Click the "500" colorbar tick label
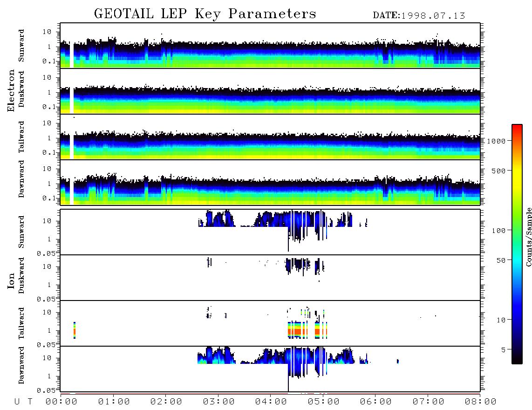Image resolution: width=532 pixels, height=410 pixels. (x=498, y=171)
